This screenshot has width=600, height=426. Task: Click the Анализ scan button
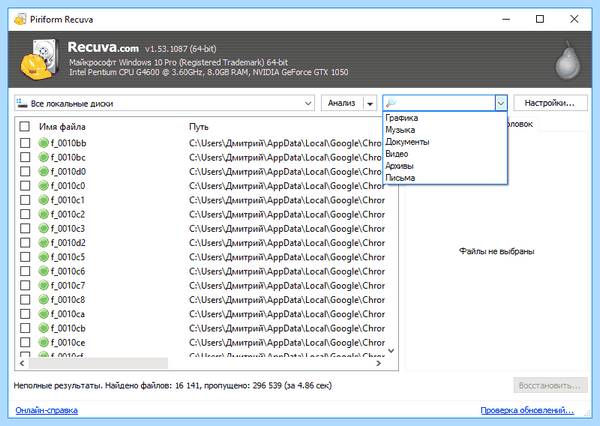[x=342, y=103]
